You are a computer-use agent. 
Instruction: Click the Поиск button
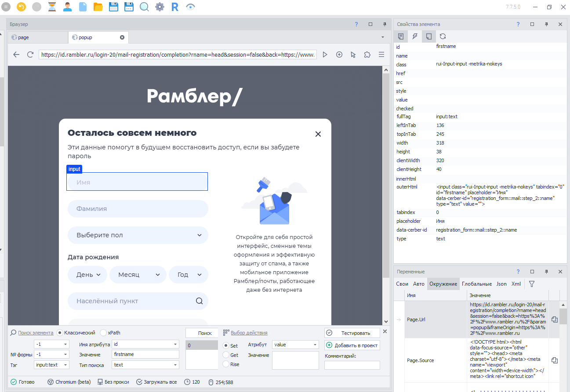202,333
